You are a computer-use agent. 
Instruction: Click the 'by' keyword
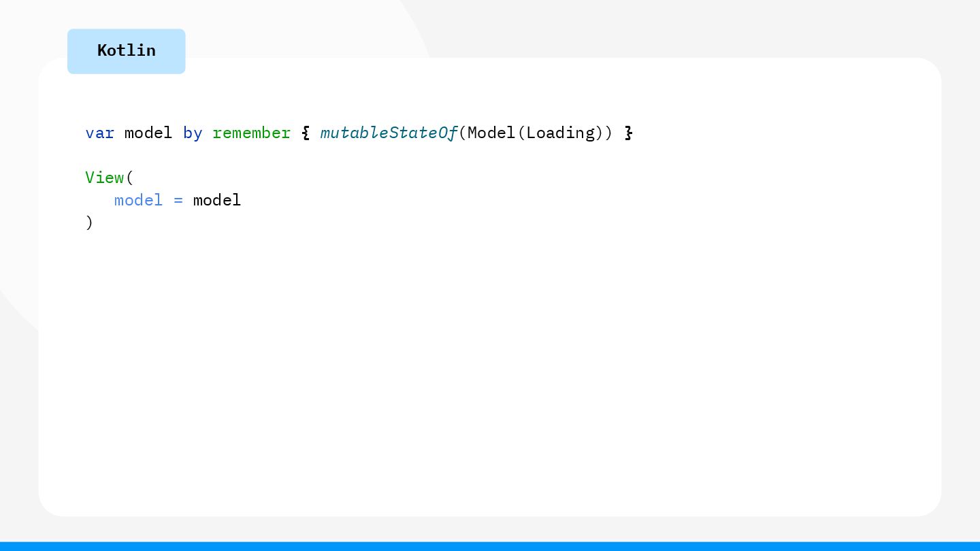193,133
